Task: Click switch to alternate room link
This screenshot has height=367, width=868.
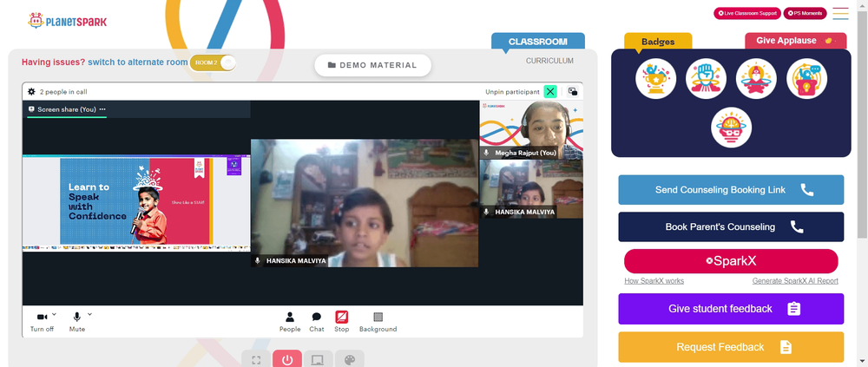Action: point(138,62)
